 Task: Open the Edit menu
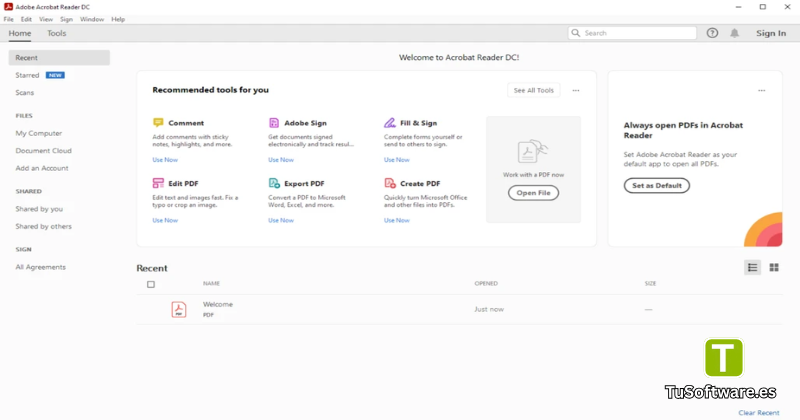[x=27, y=19]
